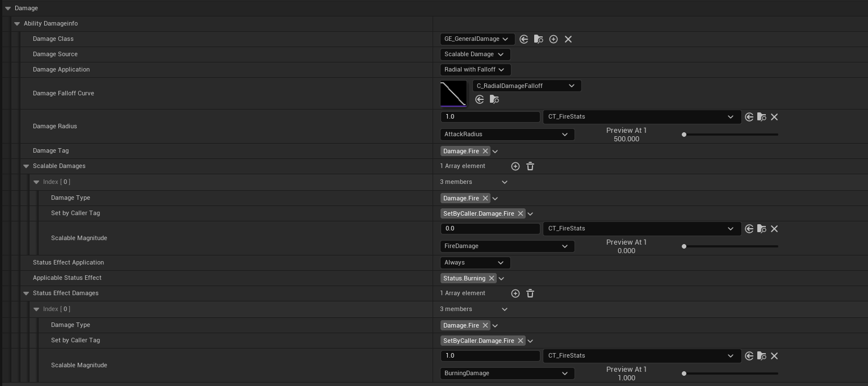
Task: Open the FireDamage row dropdown
Action: tap(508, 246)
